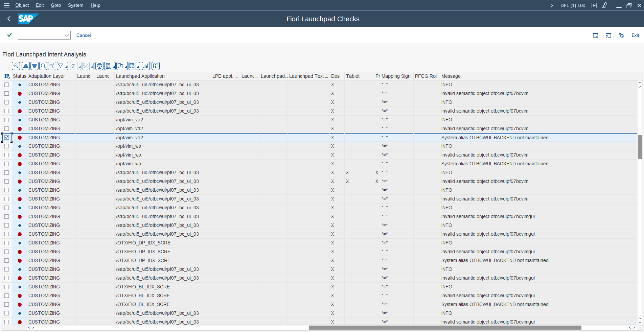
Task: Open the Find search icon in the toolbar
Action: 43,66
